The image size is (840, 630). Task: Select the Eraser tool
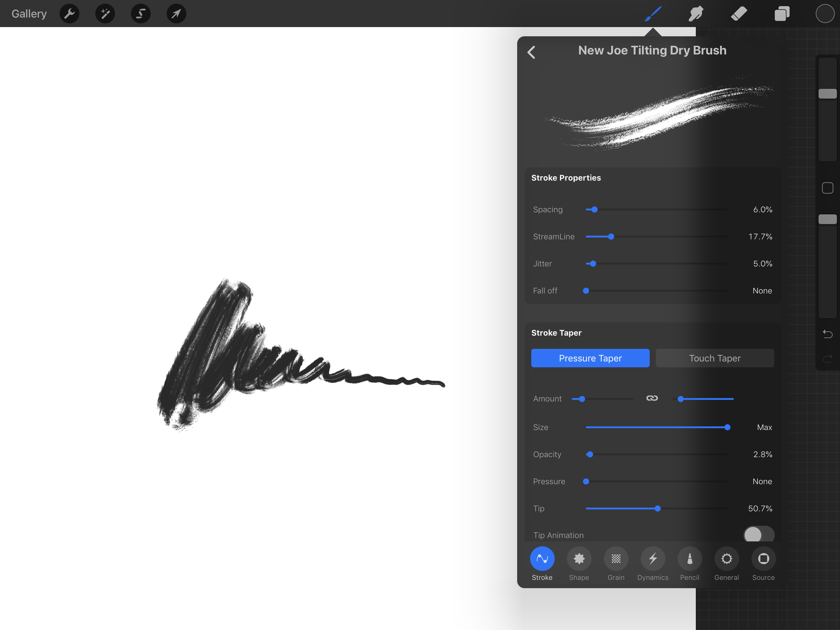pos(739,14)
